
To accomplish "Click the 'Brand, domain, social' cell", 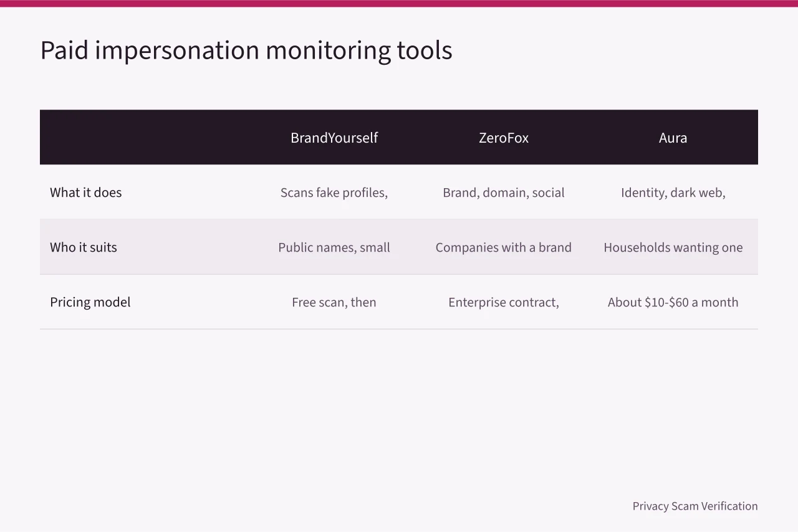I will click(x=504, y=192).
